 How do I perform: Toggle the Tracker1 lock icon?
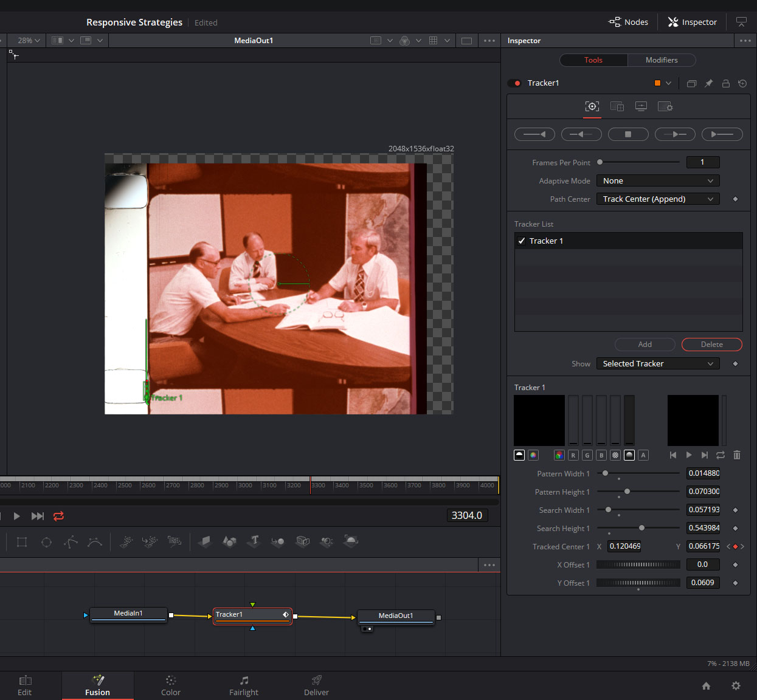[x=725, y=83]
